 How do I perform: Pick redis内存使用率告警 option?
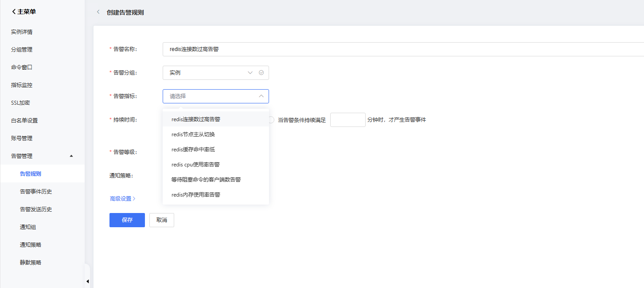coord(216,195)
